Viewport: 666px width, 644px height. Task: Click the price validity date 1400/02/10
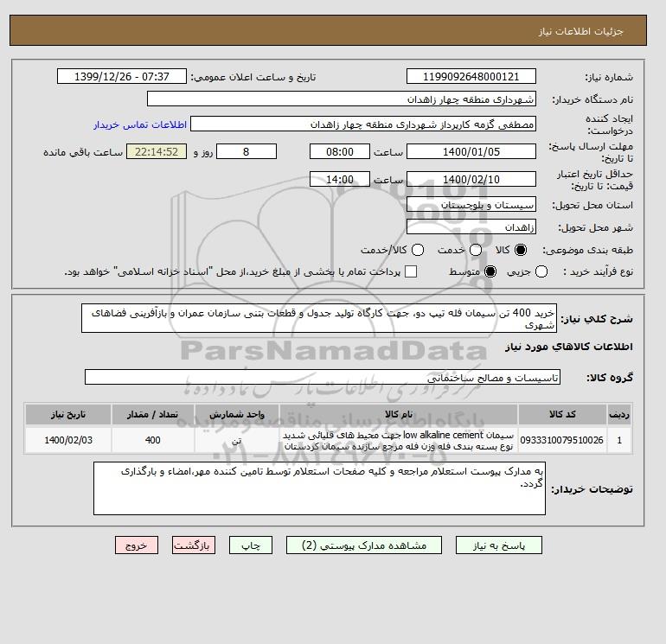point(471,179)
